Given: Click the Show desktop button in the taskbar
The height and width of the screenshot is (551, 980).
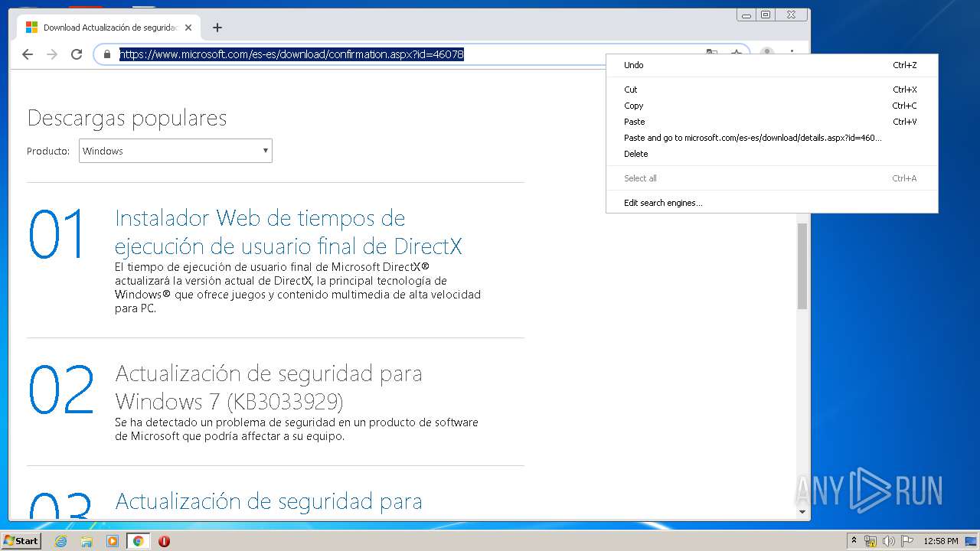Looking at the screenshot, I should 972,541.
